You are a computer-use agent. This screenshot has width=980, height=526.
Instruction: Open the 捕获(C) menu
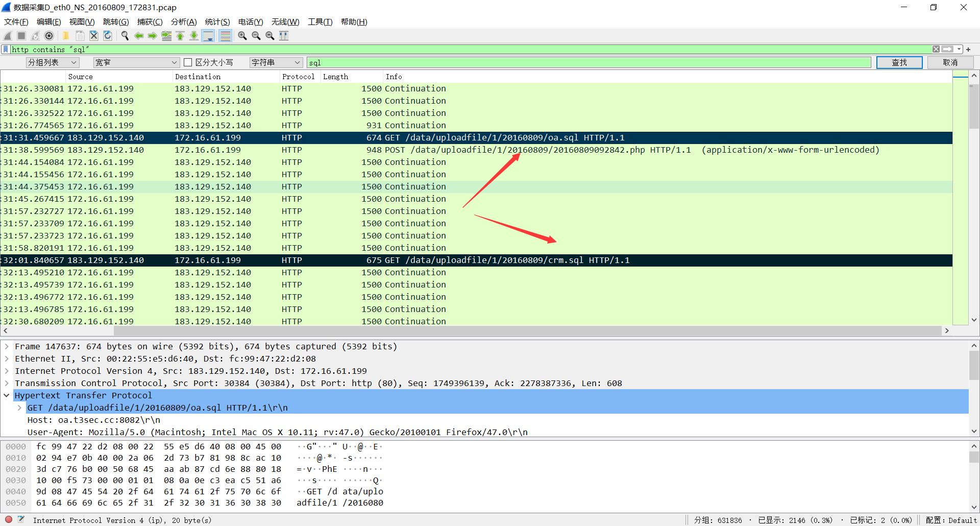click(x=150, y=22)
